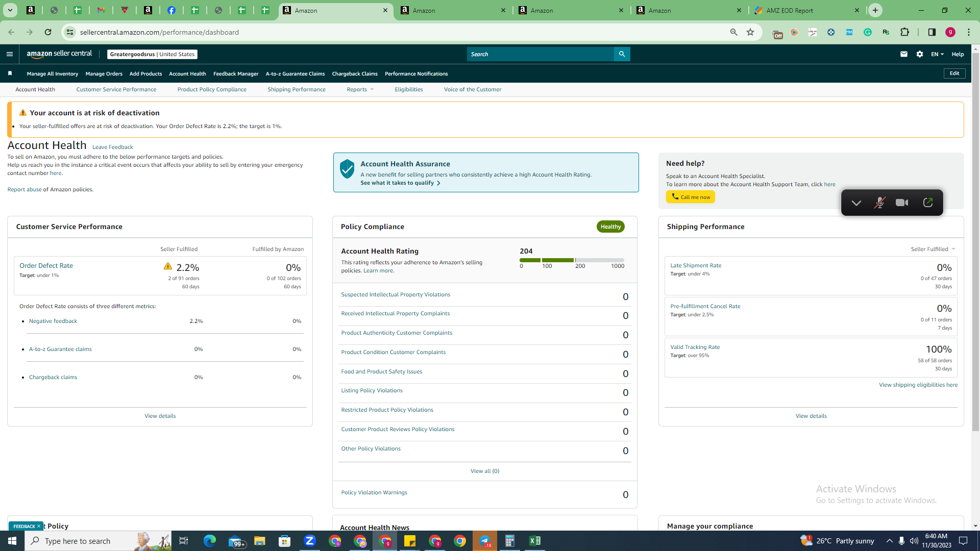Open the messages mail icon
980x551 pixels.
(904, 54)
